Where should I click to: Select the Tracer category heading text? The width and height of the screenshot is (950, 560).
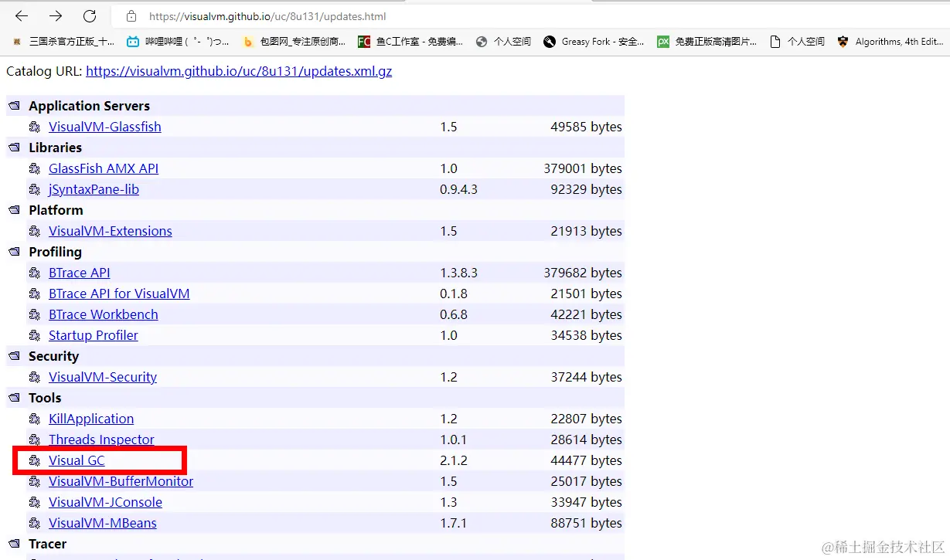click(x=48, y=544)
